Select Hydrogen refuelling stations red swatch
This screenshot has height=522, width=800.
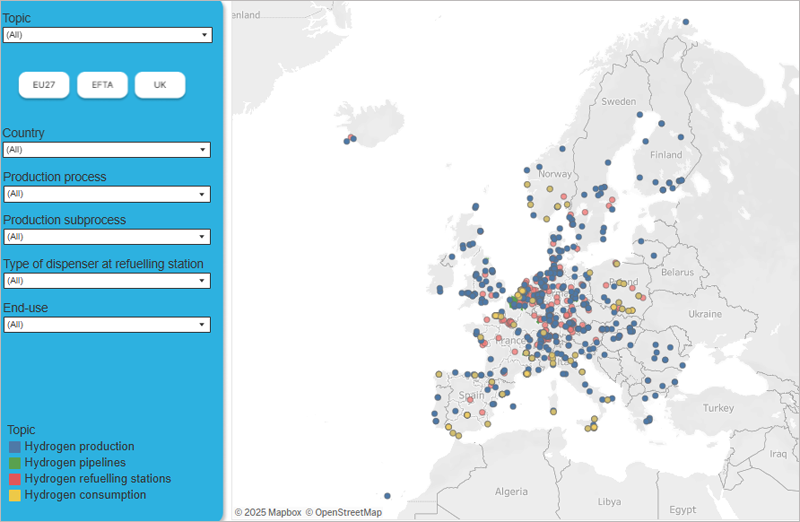click(14, 479)
